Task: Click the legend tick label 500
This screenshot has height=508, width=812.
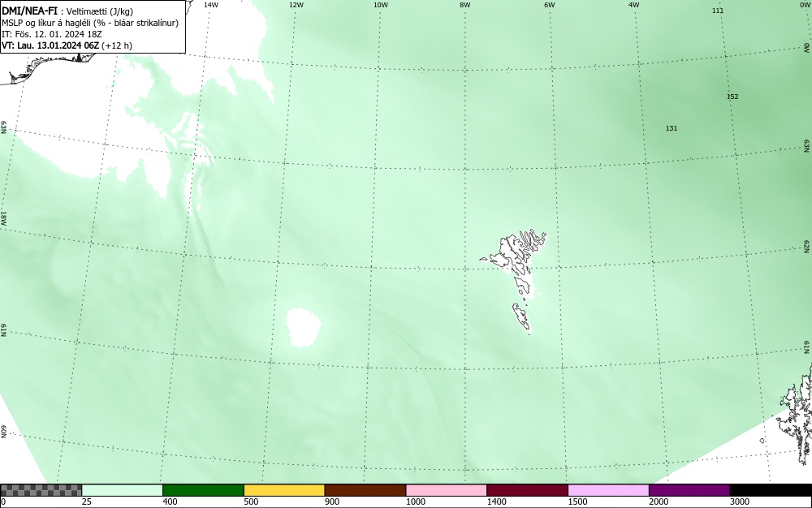Action: click(x=251, y=502)
